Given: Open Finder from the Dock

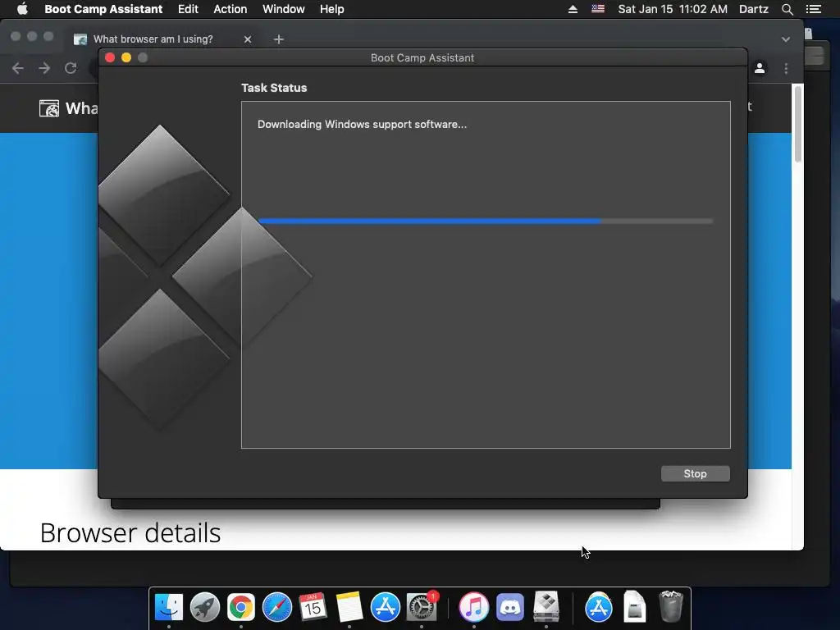Looking at the screenshot, I should point(169,607).
